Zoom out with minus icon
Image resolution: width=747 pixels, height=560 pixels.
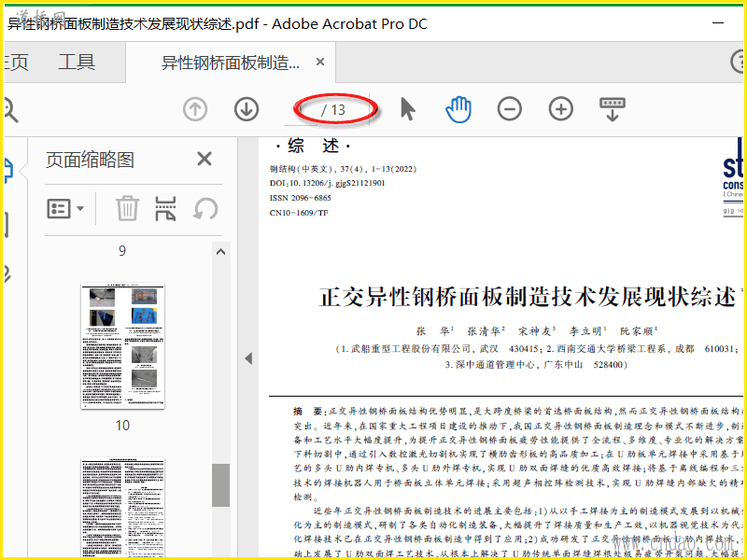[x=510, y=109]
